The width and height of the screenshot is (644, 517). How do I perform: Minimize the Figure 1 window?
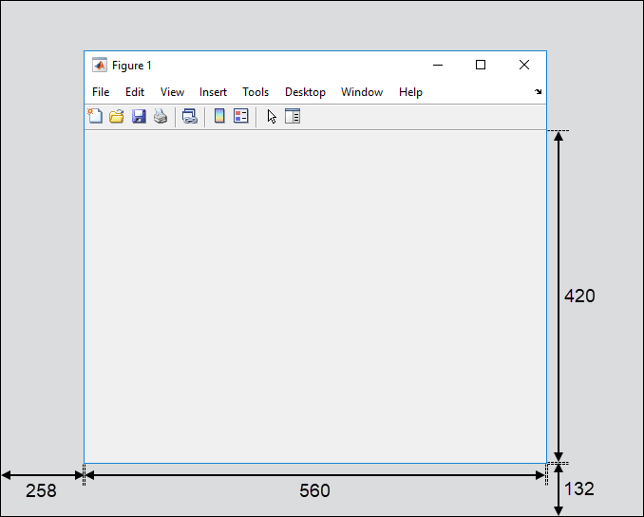pos(438,65)
